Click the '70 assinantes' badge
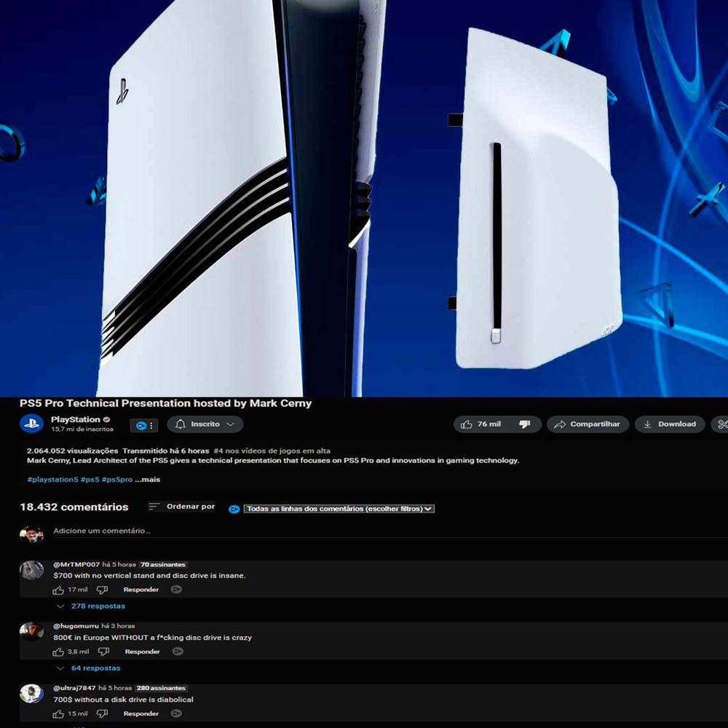Image resolution: width=728 pixels, height=728 pixels. [x=163, y=565]
